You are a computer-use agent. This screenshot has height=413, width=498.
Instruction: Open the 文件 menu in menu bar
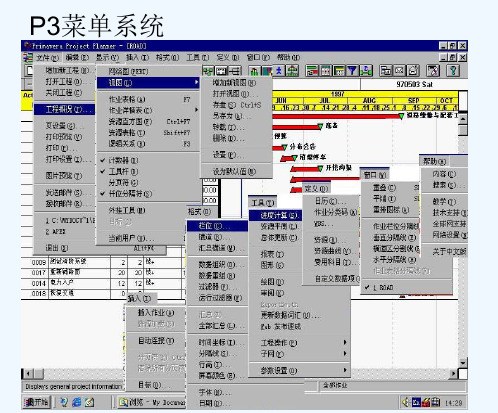coord(47,58)
